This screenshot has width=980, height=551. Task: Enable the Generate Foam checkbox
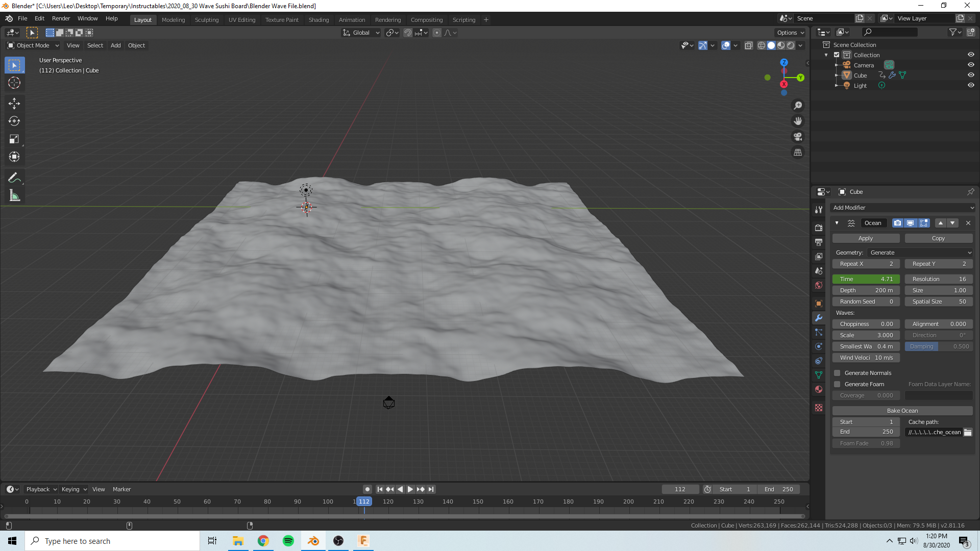coord(837,384)
